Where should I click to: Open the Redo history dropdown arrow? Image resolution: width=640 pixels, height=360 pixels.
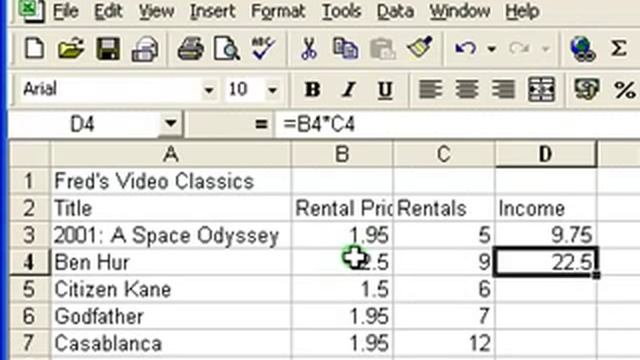pyautogui.click(x=546, y=49)
